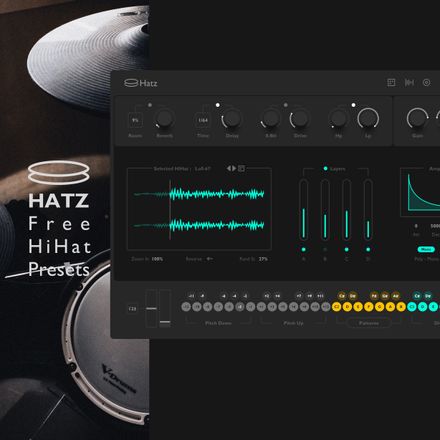Click layer B volume slider
The height and width of the screenshot is (440, 440).
click(325, 209)
